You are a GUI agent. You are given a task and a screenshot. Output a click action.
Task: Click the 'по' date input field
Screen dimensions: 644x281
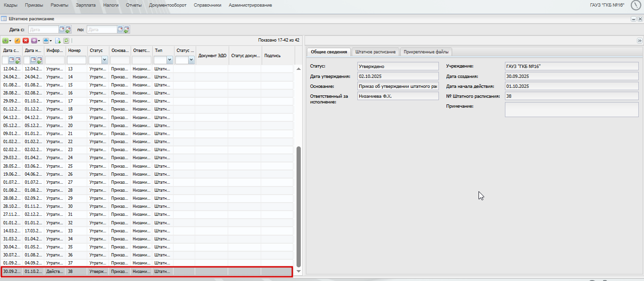pyautogui.click(x=102, y=29)
